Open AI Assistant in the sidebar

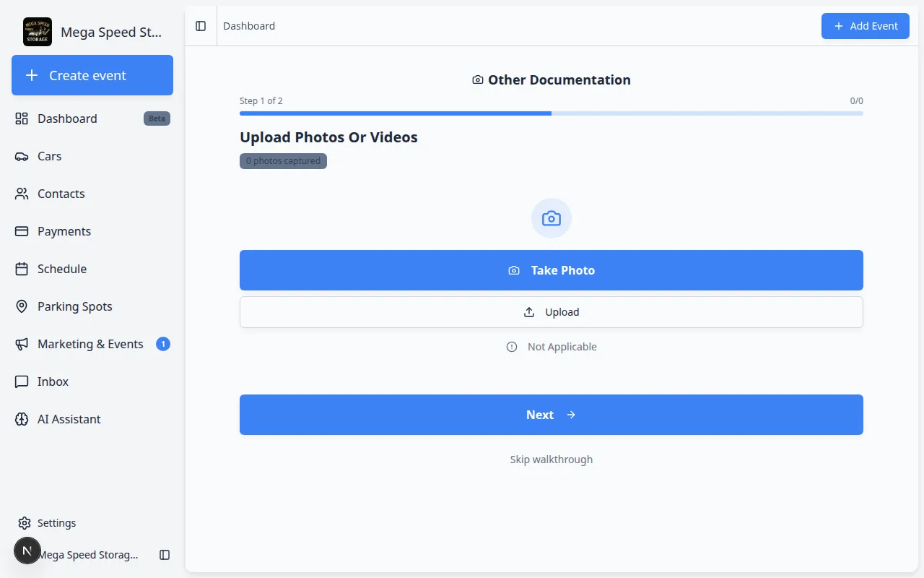coord(92,419)
